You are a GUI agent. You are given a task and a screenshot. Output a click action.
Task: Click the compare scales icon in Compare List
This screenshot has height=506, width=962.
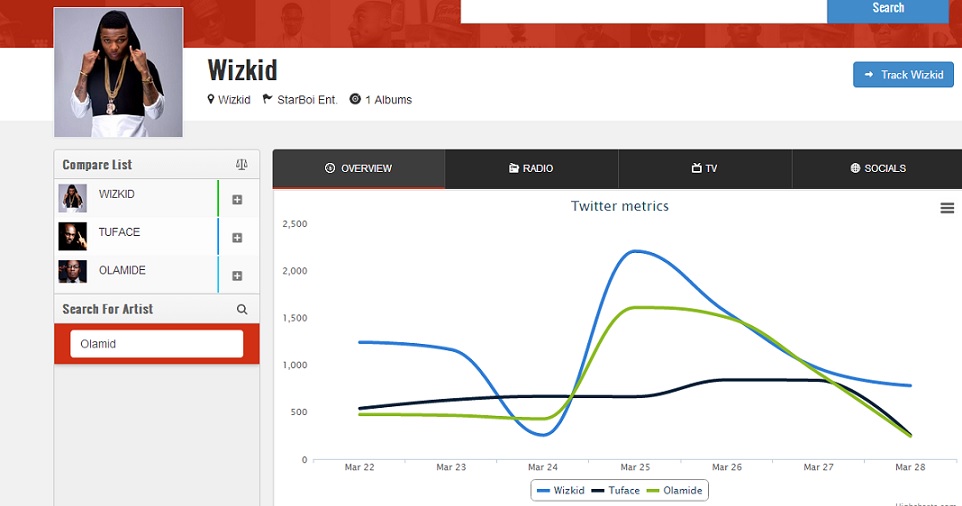tap(241, 165)
